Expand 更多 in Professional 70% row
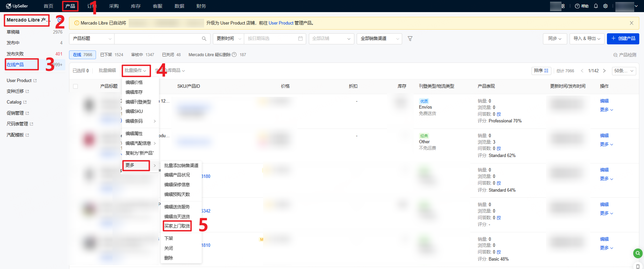Image resolution: width=644 pixels, height=269 pixels. 606,110
